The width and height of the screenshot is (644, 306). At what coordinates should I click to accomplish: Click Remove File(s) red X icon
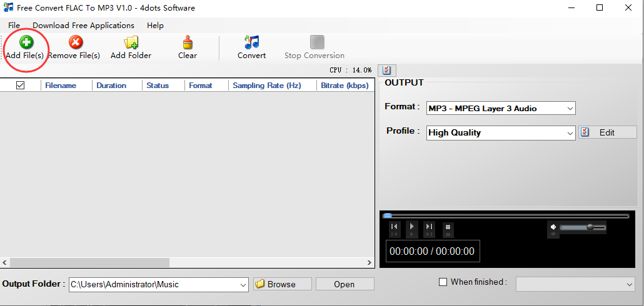coord(75,42)
